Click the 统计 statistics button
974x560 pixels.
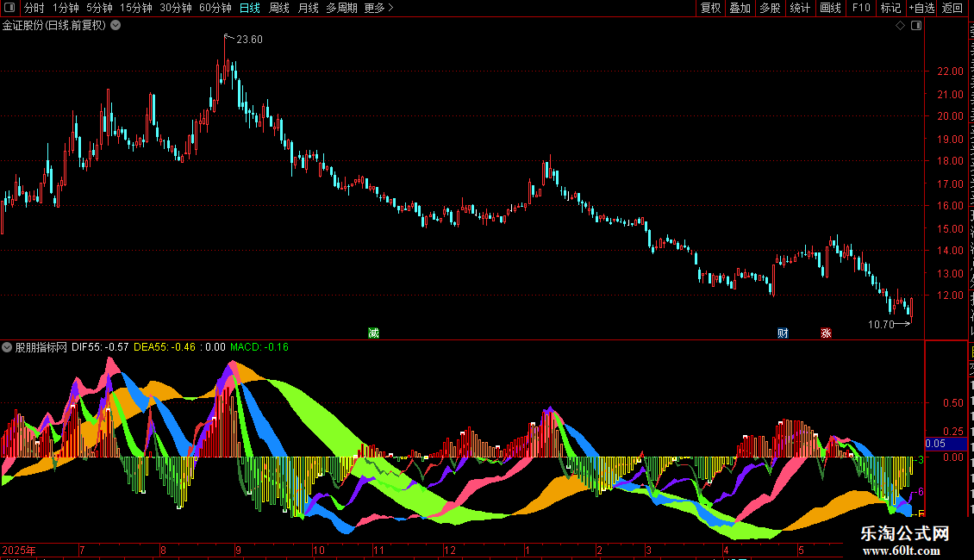[x=800, y=8]
